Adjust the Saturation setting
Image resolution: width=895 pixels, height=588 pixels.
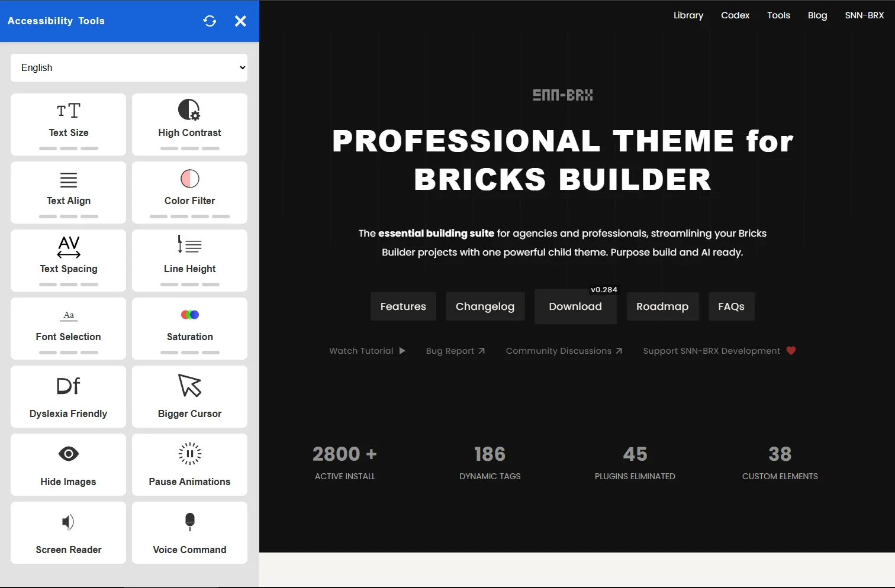tap(189, 328)
